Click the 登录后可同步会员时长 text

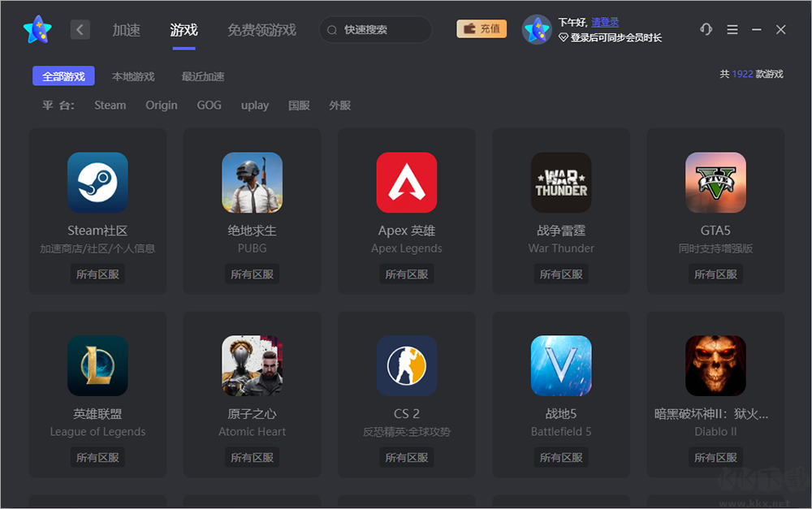[x=616, y=38]
